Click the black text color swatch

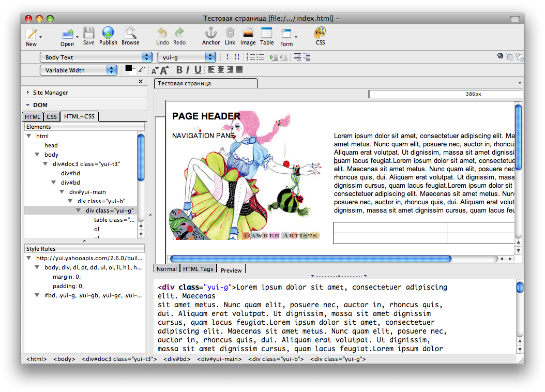coord(129,68)
